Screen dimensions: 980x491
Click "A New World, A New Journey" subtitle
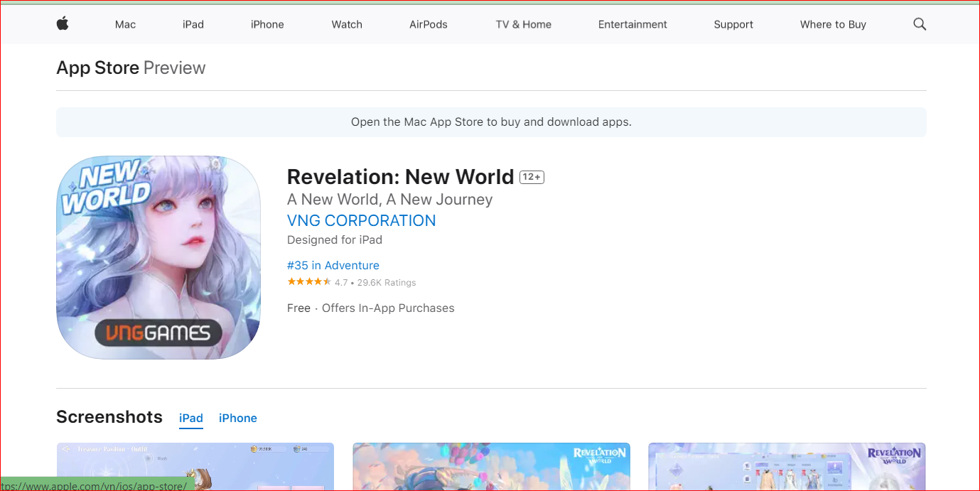pos(389,200)
